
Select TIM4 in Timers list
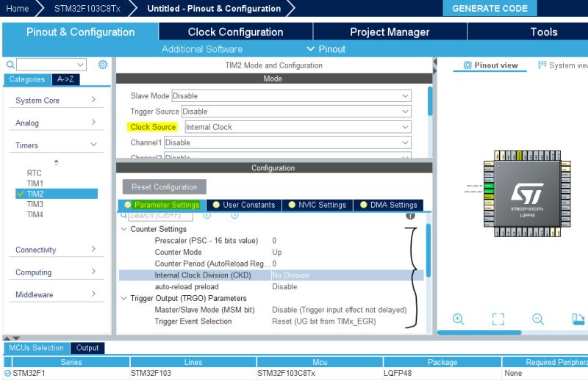pos(35,214)
